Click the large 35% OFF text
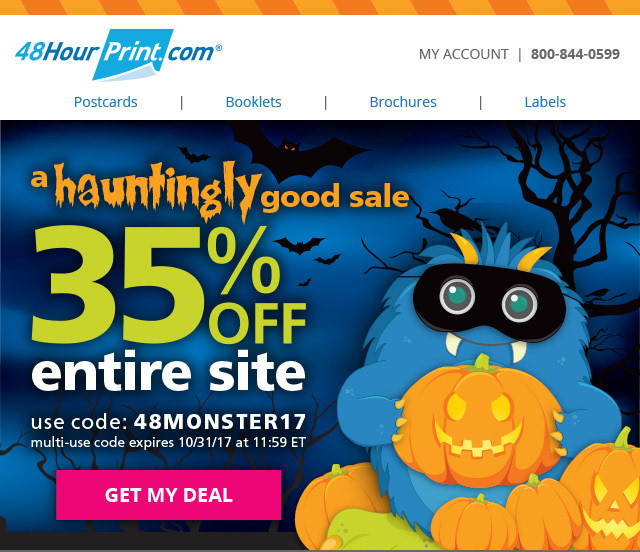The width and height of the screenshot is (640, 552). tap(168, 285)
